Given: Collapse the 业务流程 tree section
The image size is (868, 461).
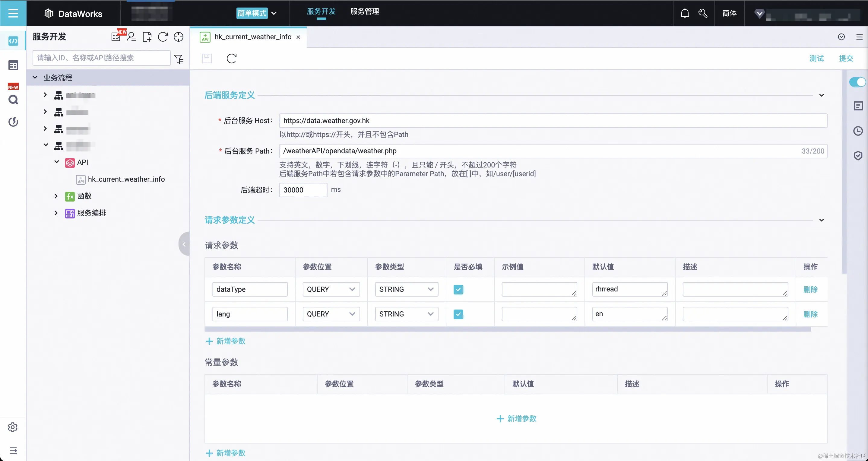Looking at the screenshot, I should pyautogui.click(x=35, y=77).
